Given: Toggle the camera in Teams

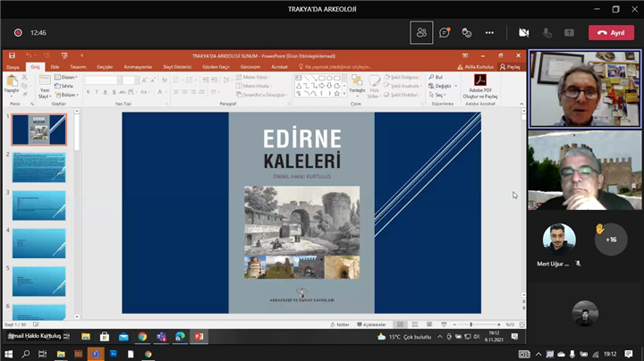Looking at the screenshot, I should 523,33.
